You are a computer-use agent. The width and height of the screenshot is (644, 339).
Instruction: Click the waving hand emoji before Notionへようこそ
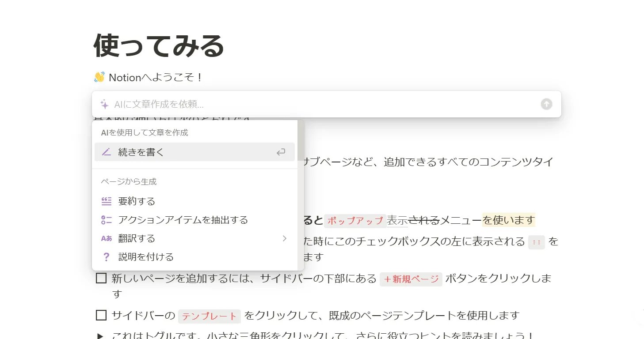tap(99, 77)
